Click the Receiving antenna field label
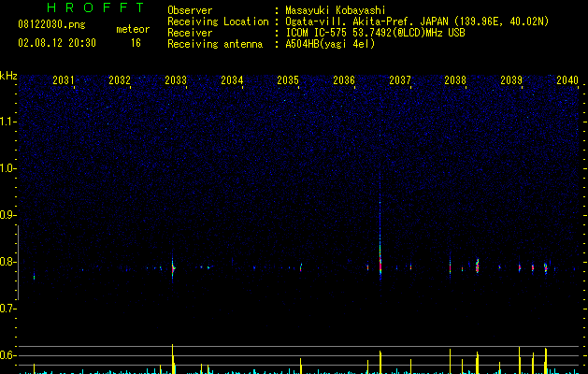 coord(215,44)
